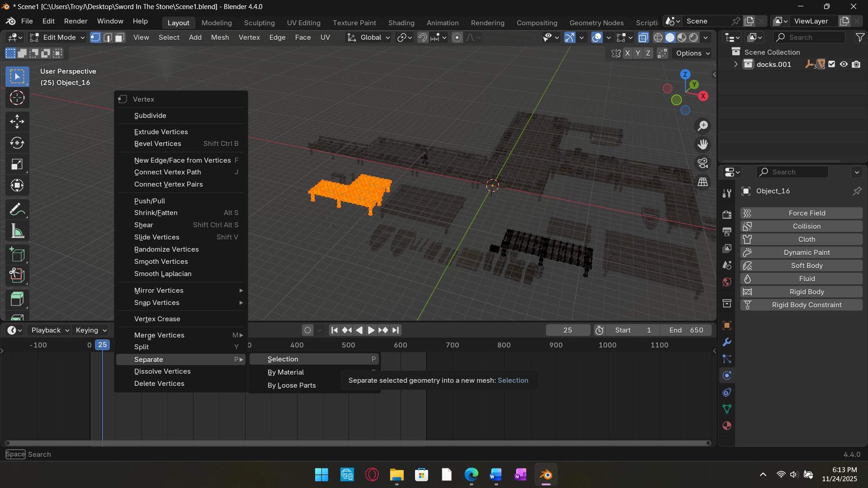Select the Scale tool

17,164
